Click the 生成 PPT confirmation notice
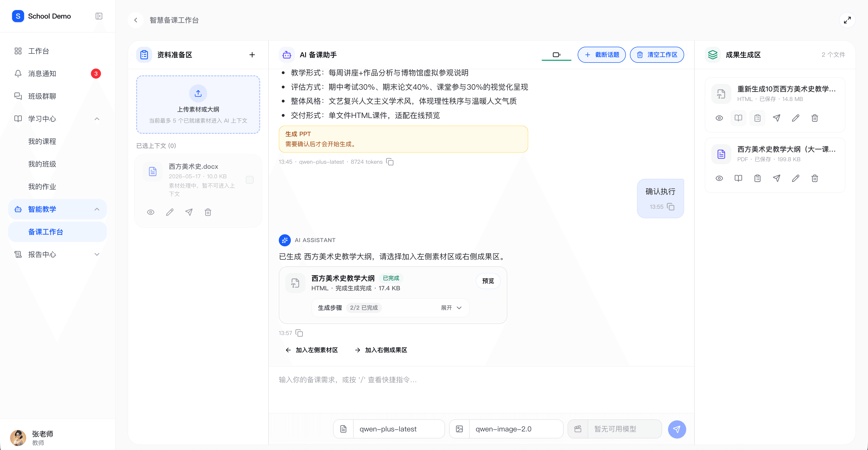This screenshot has height=450, width=868. coord(403,139)
